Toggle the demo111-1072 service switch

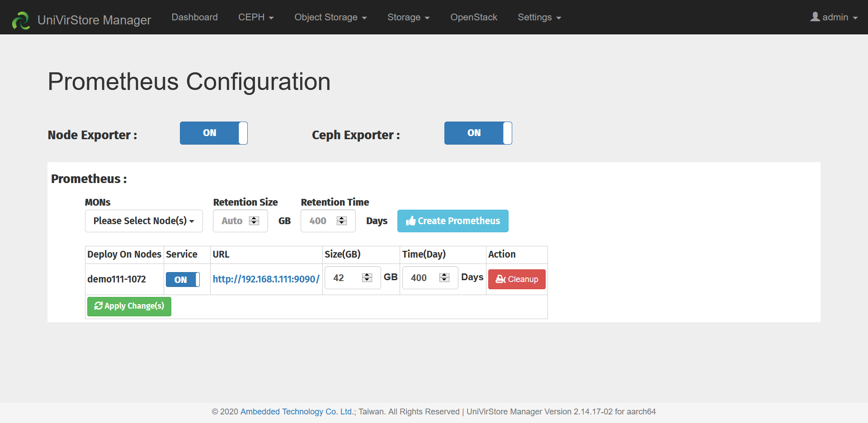[x=183, y=279]
